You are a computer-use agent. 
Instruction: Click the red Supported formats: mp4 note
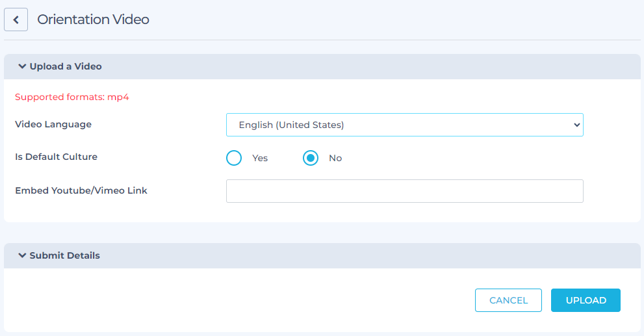(72, 97)
